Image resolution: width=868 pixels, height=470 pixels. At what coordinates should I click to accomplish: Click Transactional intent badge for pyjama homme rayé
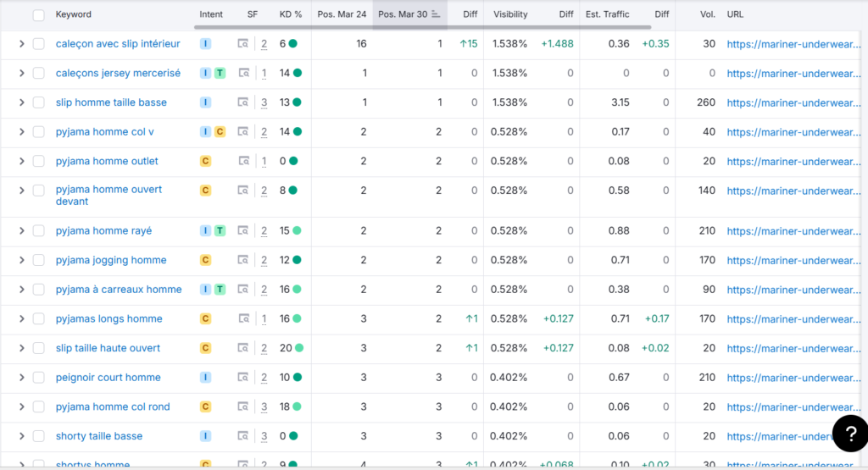point(220,230)
